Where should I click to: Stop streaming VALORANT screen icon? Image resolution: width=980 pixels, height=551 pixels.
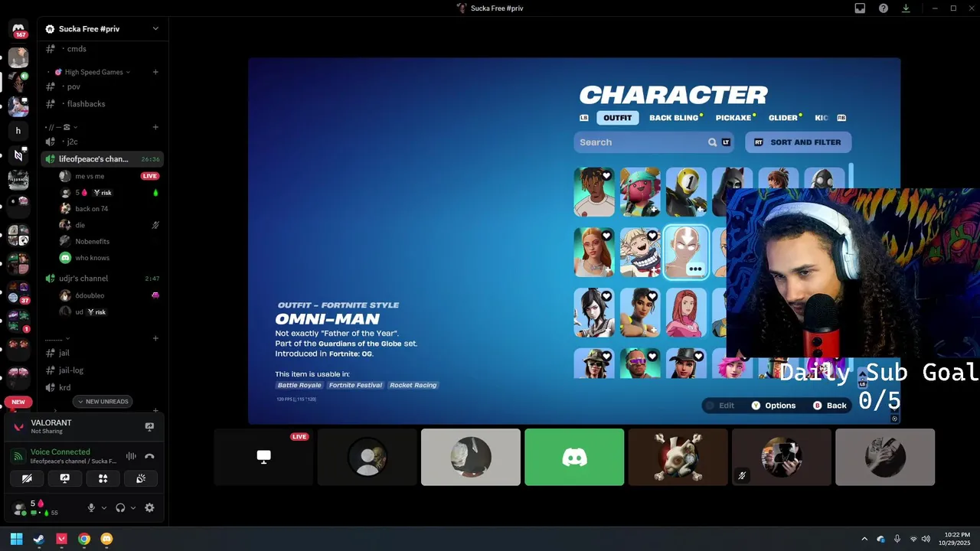[149, 427]
